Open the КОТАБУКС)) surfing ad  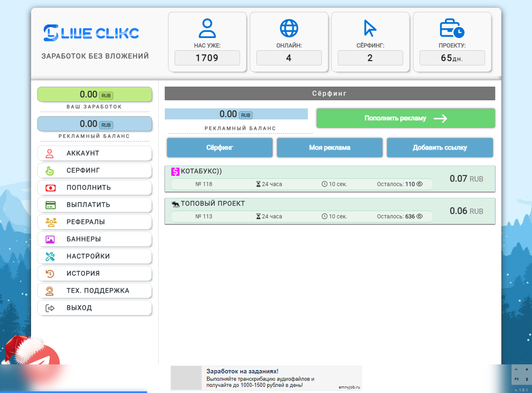pos(330,179)
